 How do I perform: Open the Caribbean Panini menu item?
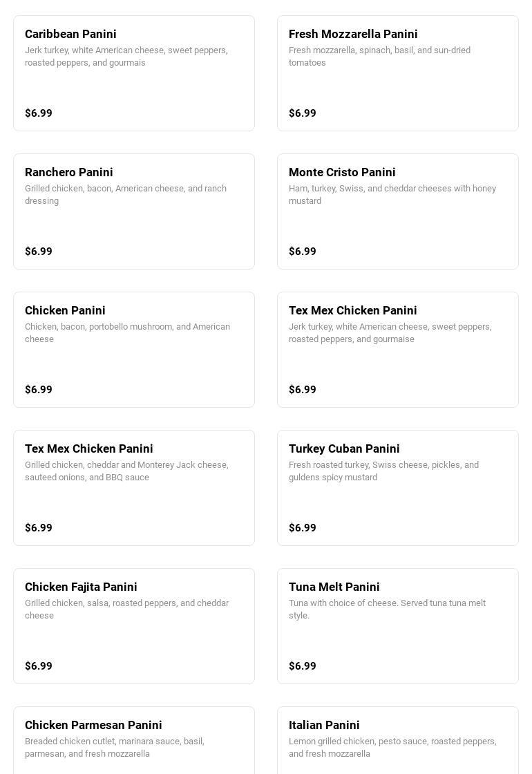tap(134, 73)
